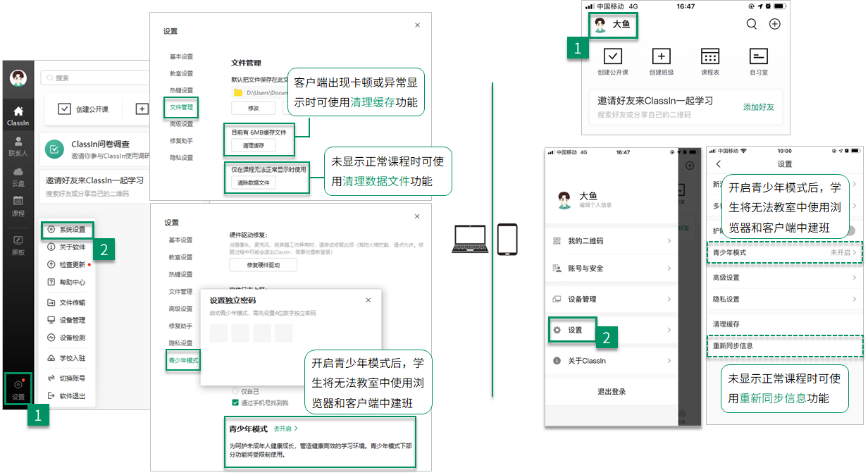Close the 设置独立密码 dialog
The width and height of the screenshot is (868, 475).
click(368, 300)
